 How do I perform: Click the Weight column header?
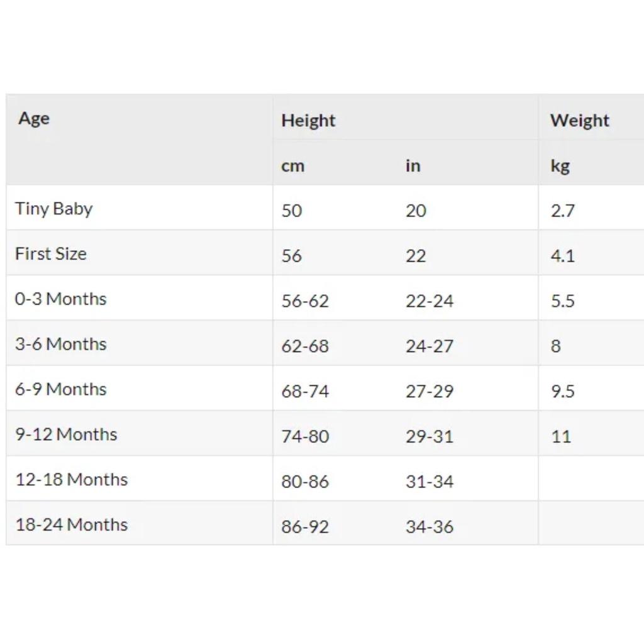[x=579, y=120]
